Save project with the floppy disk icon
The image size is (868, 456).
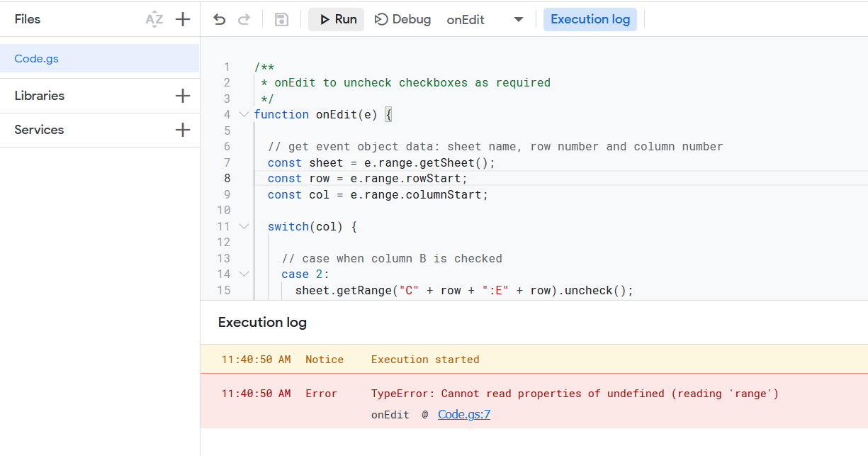(281, 20)
